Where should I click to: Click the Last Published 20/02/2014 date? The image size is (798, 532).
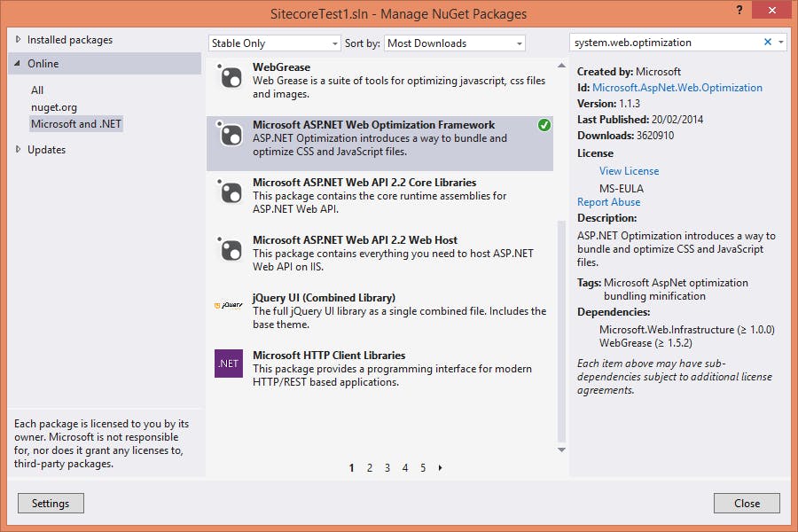677,119
